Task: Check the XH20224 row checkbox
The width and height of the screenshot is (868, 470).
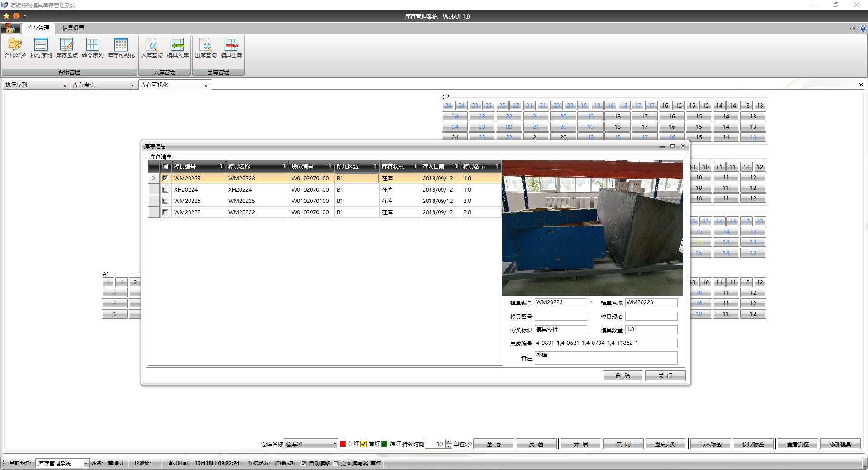Action: pos(165,190)
